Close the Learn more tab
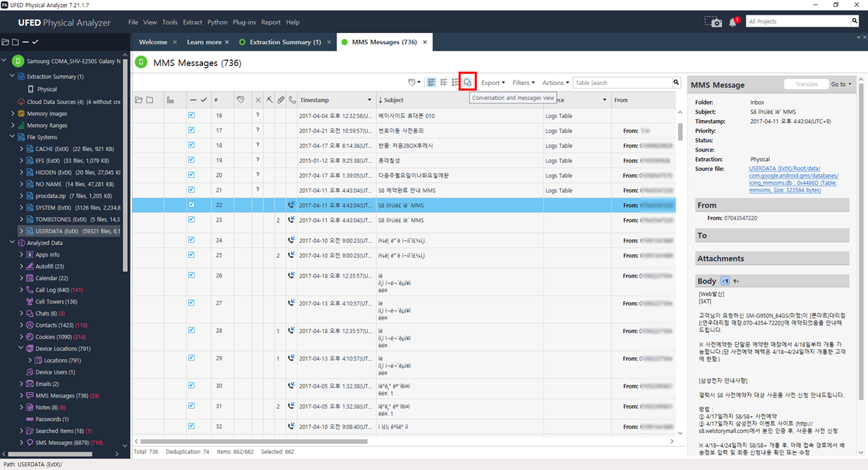Viewport: 868px width, 470px height. (x=228, y=42)
